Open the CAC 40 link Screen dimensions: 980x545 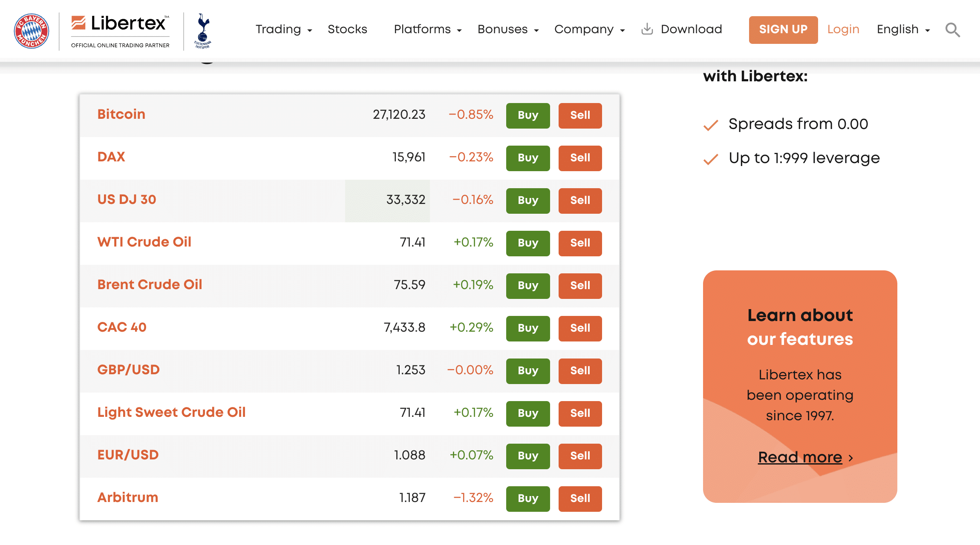pyautogui.click(x=122, y=327)
